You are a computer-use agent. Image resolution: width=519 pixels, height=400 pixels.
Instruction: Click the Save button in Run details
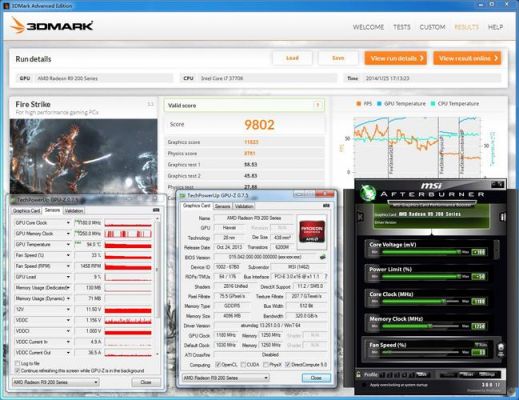[338, 58]
